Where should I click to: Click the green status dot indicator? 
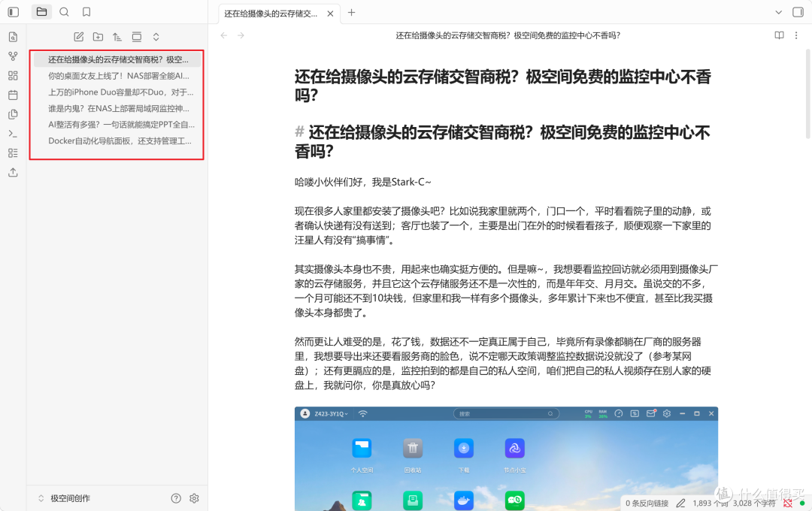[x=802, y=503]
